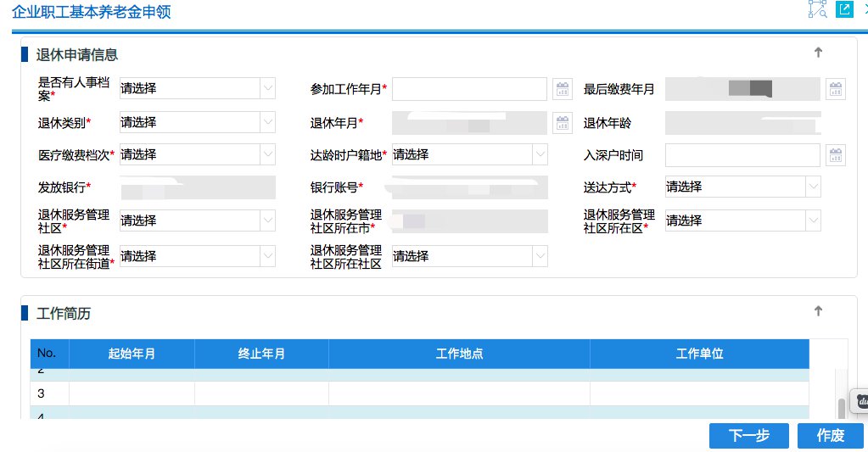Viewport: 868px width, 452px height.
Task: Click the 参加工作年月 input field
Action: pyautogui.click(x=469, y=89)
